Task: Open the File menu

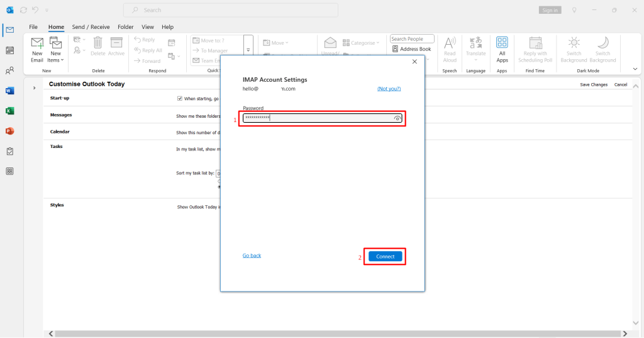Action: (x=33, y=26)
